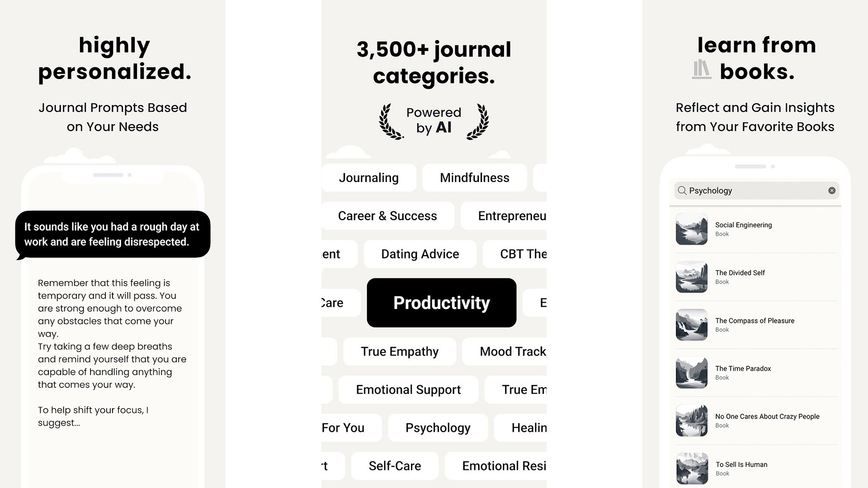Click the AI-powered laurel wreath icon
The height and width of the screenshot is (488, 868).
pyautogui.click(x=434, y=120)
